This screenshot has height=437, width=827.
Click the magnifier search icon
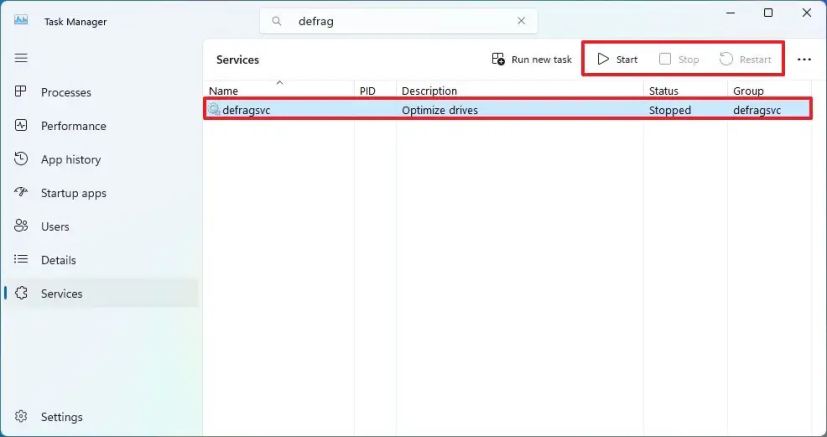[x=277, y=22]
